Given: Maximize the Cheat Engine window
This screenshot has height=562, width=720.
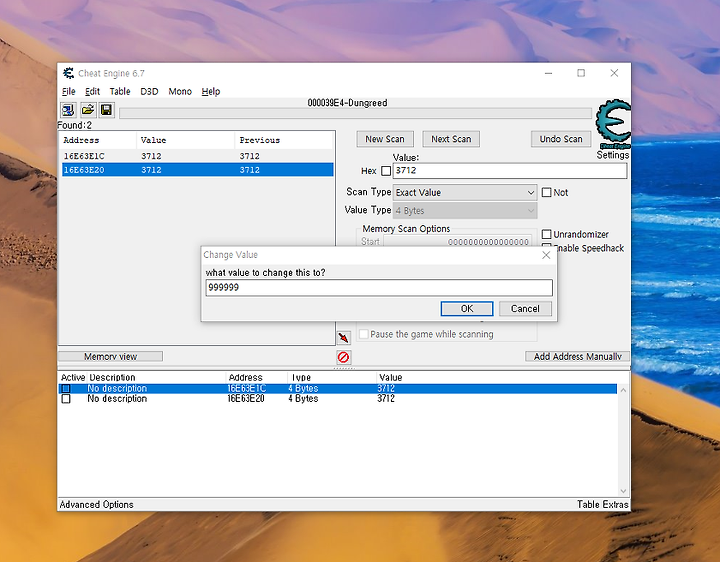Looking at the screenshot, I should [x=581, y=73].
